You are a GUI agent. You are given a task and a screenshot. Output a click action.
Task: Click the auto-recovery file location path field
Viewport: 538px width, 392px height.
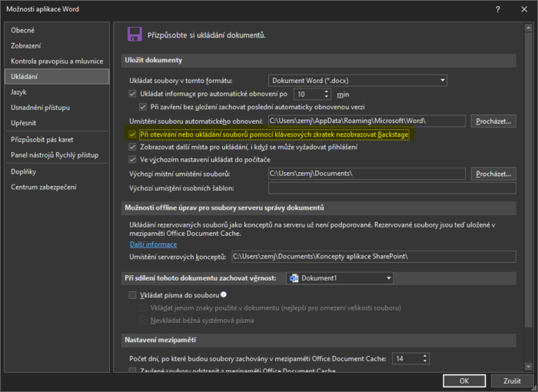tap(367, 121)
